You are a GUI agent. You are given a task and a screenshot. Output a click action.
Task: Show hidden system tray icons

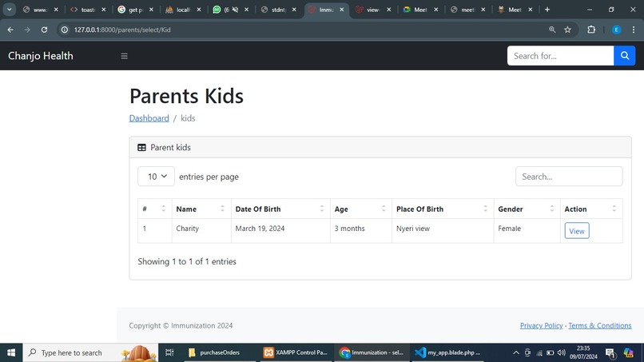[x=516, y=352]
